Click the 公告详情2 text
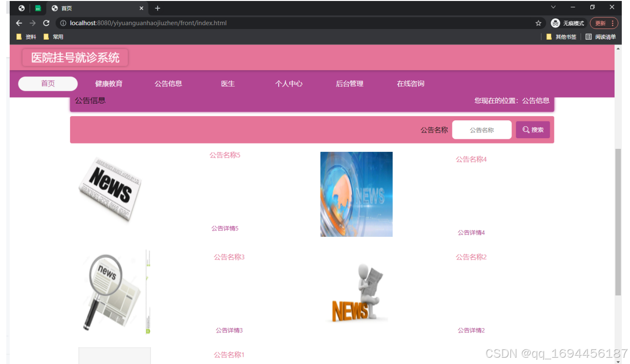Image resolution: width=630 pixels, height=364 pixels. pyautogui.click(x=471, y=330)
